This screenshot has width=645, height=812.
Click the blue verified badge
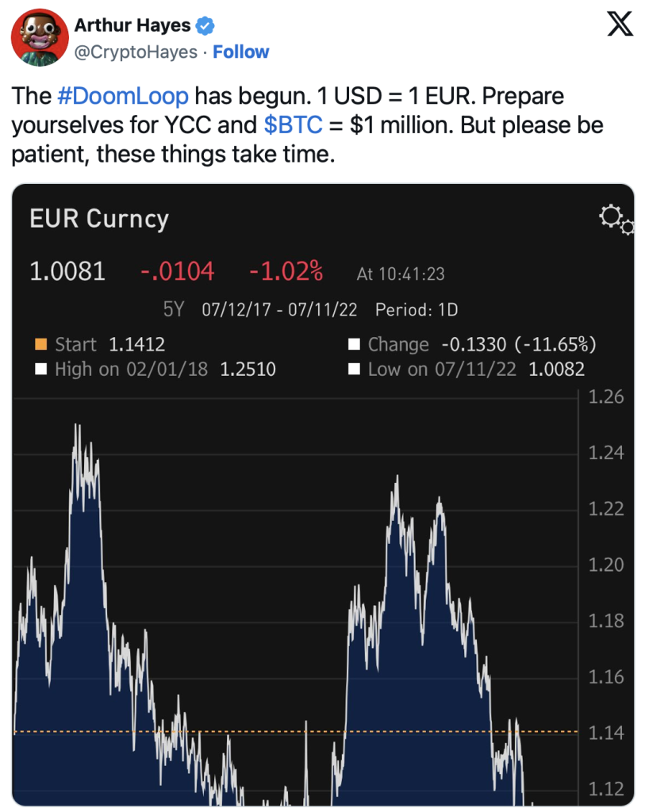[x=205, y=25]
